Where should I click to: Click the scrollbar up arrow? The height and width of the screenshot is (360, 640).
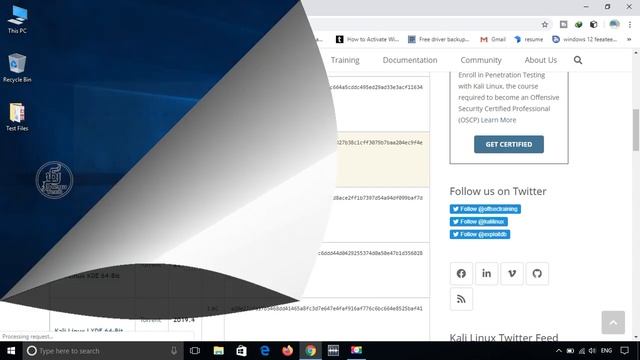pos(636,52)
